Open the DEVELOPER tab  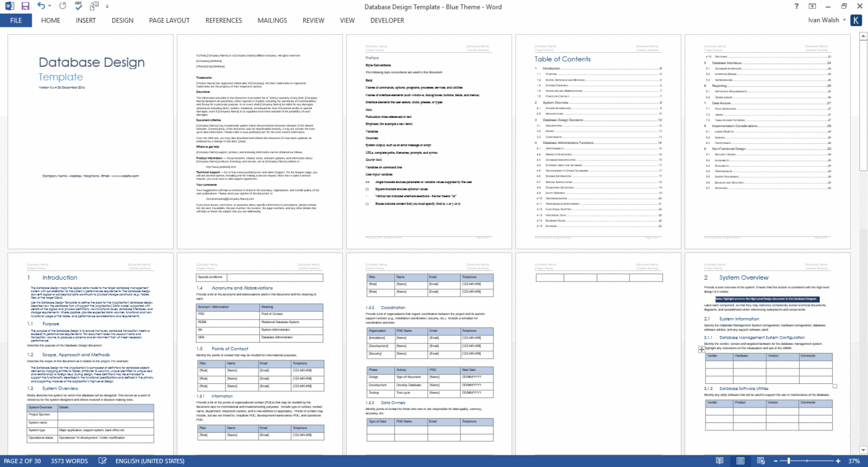click(387, 20)
